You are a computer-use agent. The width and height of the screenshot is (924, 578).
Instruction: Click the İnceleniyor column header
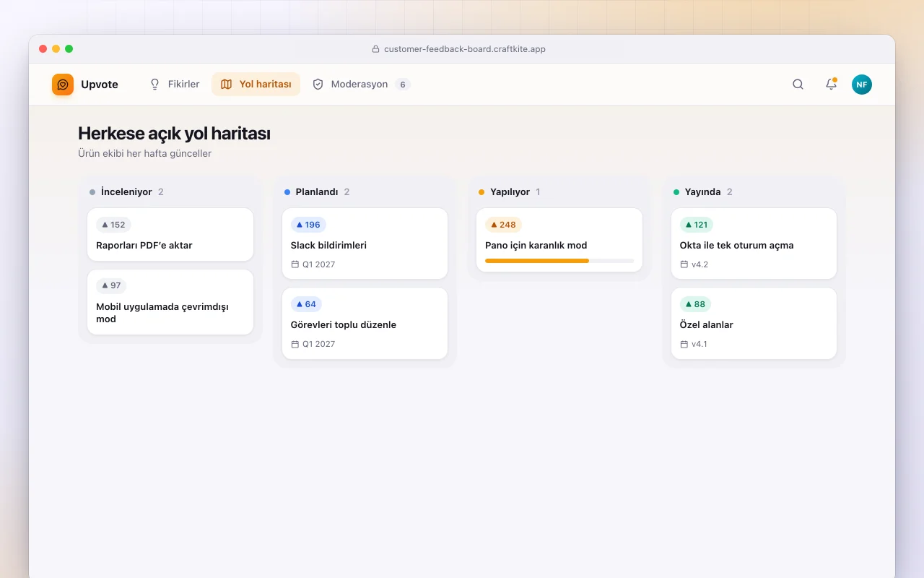[x=126, y=192]
